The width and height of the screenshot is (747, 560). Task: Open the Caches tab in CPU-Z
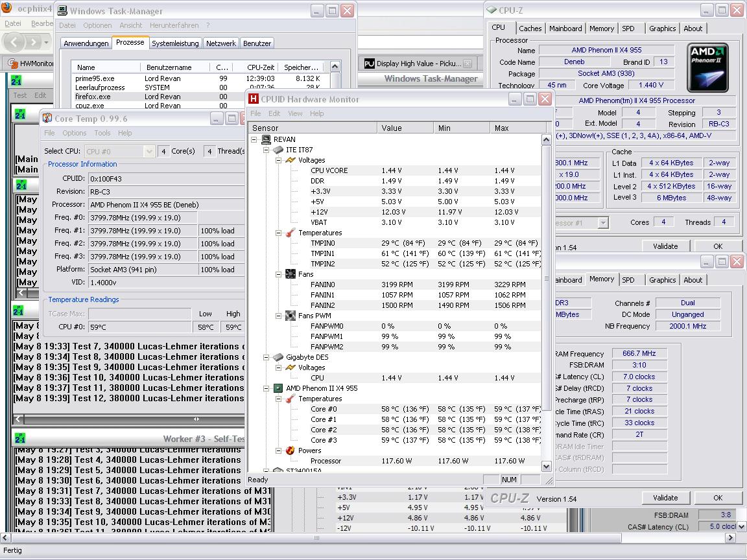coord(530,29)
